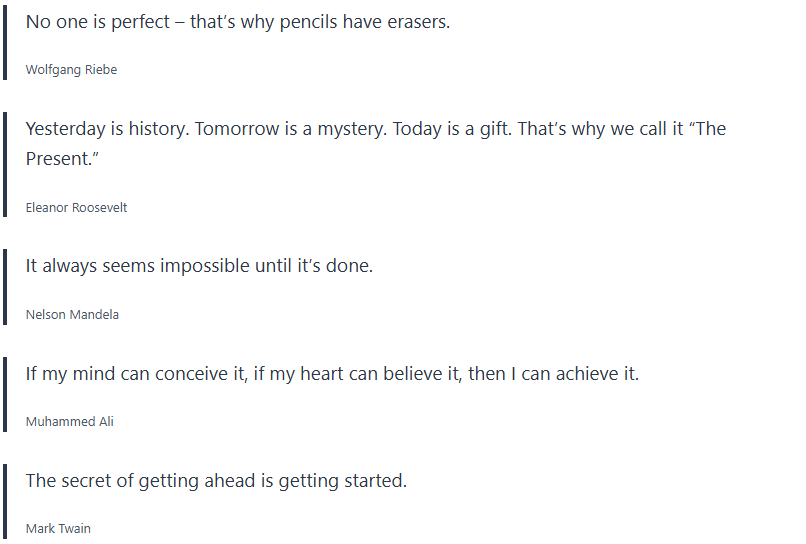
Task: Click the quote about pencils having erasers
Action: pos(237,22)
